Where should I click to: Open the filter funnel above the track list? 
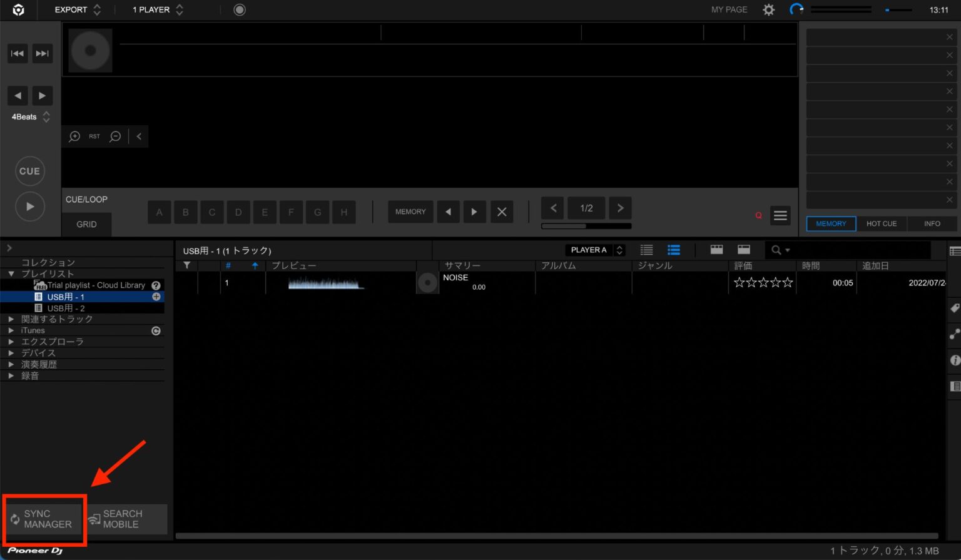(x=186, y=265)
